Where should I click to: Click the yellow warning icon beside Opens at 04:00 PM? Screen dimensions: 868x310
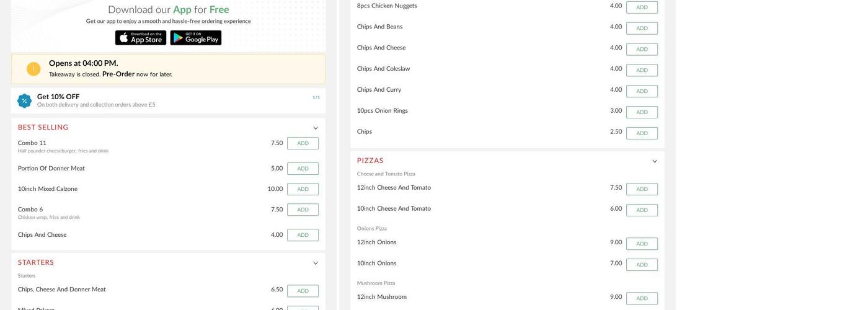pyautogui.click(x=33, y=69)
